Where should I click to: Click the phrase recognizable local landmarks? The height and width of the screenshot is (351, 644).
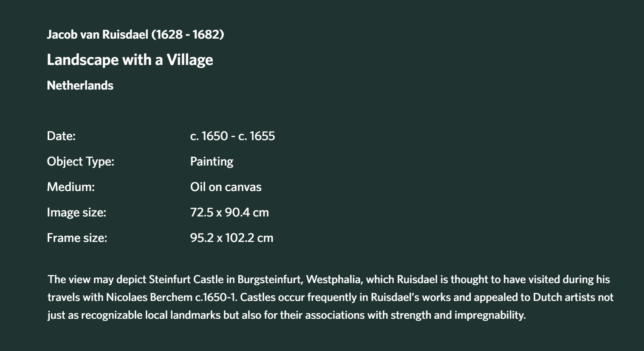pos(151,315)
